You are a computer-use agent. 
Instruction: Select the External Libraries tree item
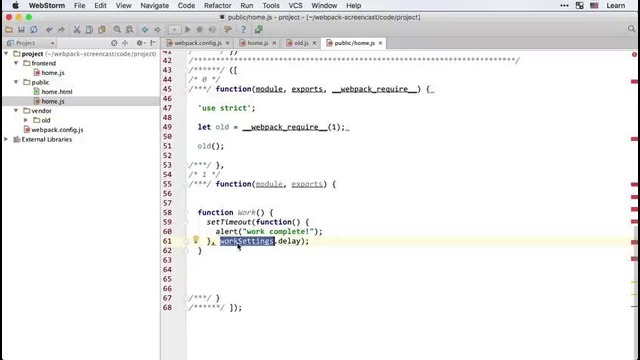(x=43, y=139)
